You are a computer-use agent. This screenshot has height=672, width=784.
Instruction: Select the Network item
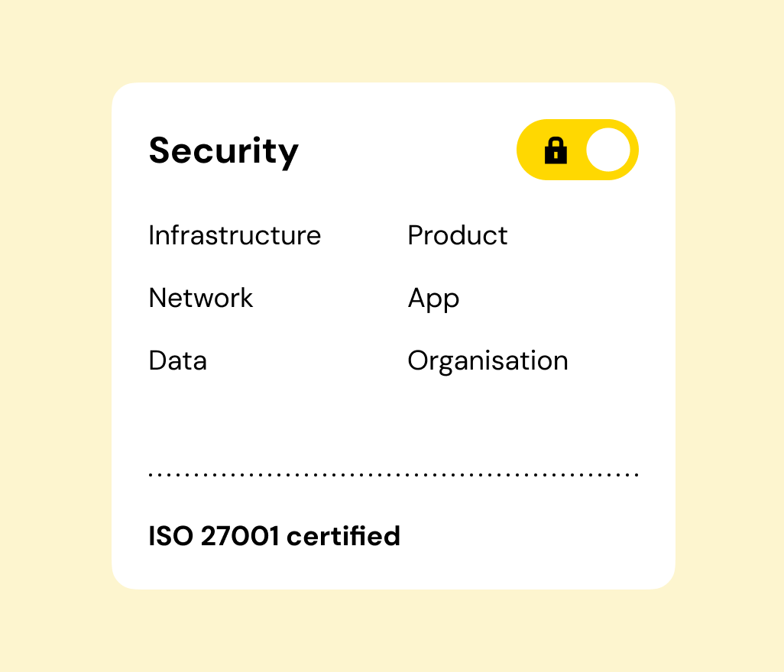(x=200, y=298)
